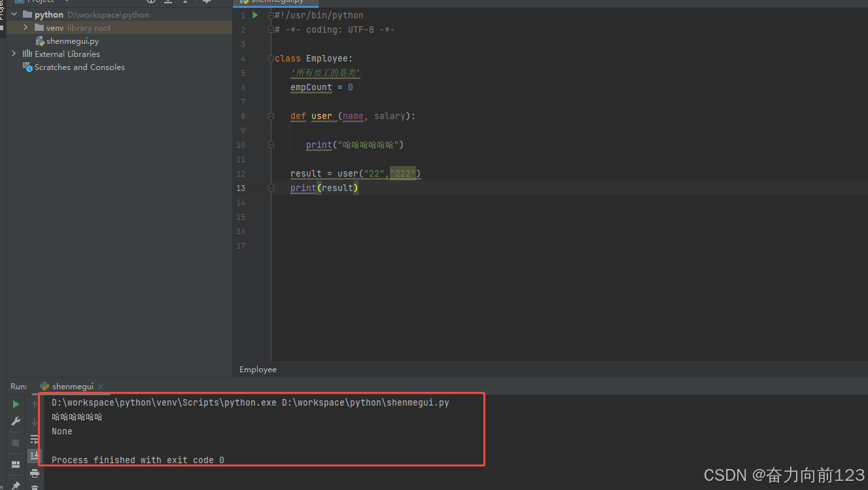
Task: Click the fold end marker at line 10
Action: [271, 145]
